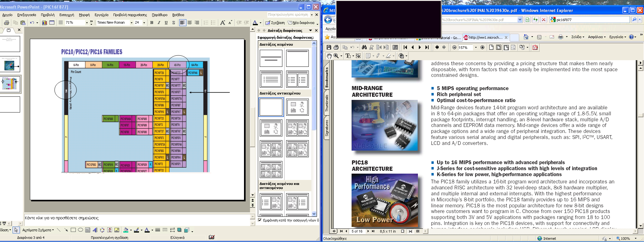The height and width of the screenshot is (242, 644).
Task: Click the font color A swatch in Drawing toolbar
Action: coord(147,230)
